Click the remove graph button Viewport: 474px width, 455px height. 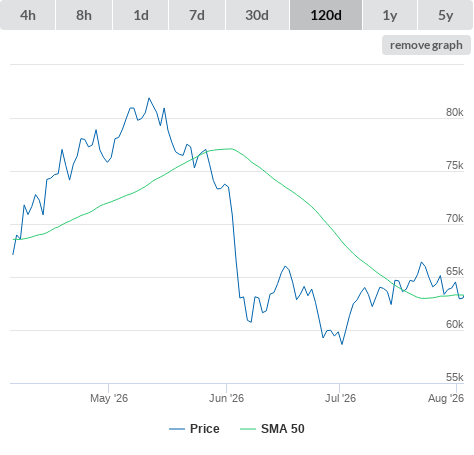point(426,45)
